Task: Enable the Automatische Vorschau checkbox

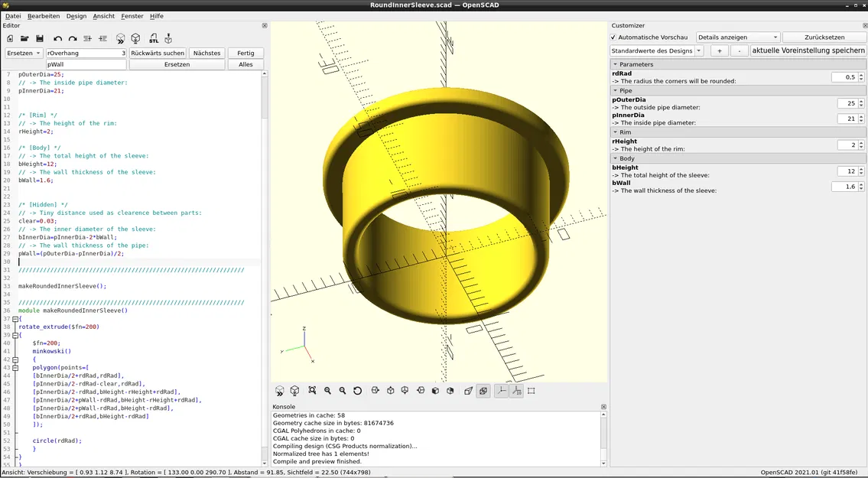Action: (x=612, y=37)
